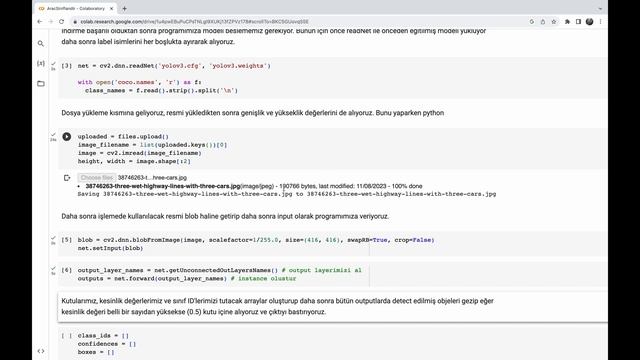The image size is (640, 360).
Task: Click the image_filename = list line
Action: coord(152,145)
